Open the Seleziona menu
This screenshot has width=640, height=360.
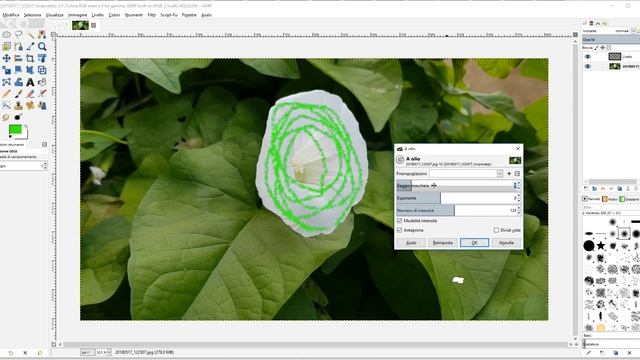(32, 15)
